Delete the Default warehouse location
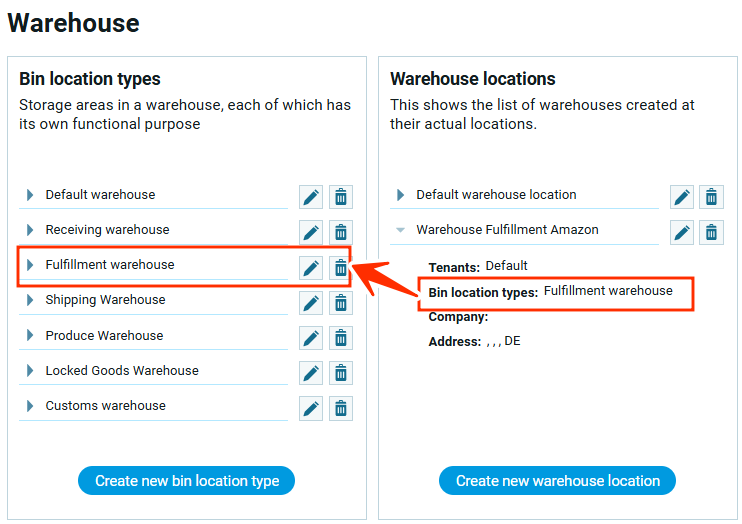 pyautogui.click(x=712, y=197)
